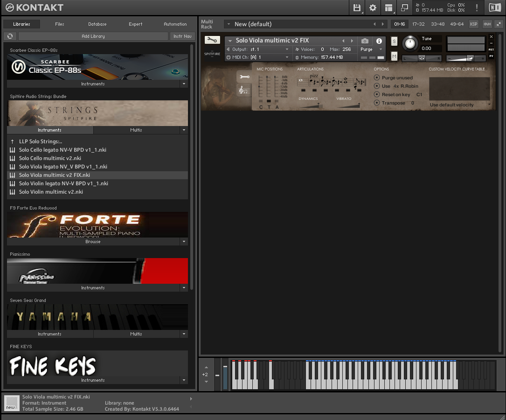Load previous instrument arrow in header
Viewport: 506px width, 420px height.
[x=343, y=41]
